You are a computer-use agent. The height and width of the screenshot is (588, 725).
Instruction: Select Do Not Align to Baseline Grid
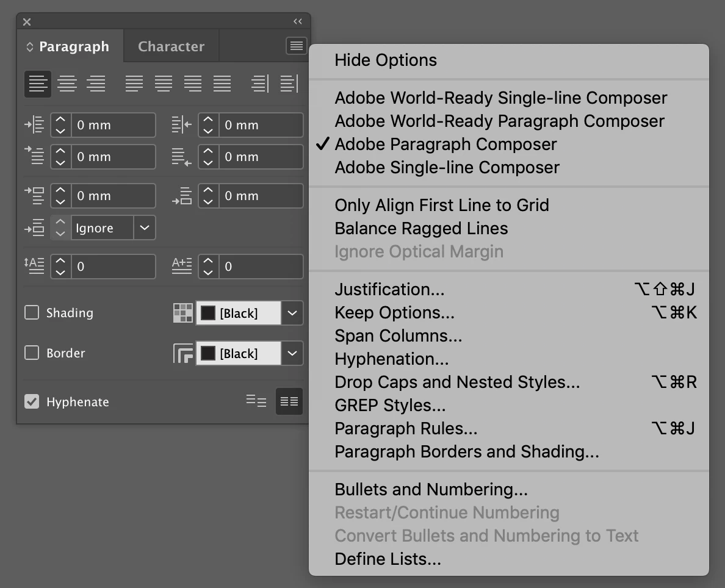pyautogui.click(x=256, y=401)
